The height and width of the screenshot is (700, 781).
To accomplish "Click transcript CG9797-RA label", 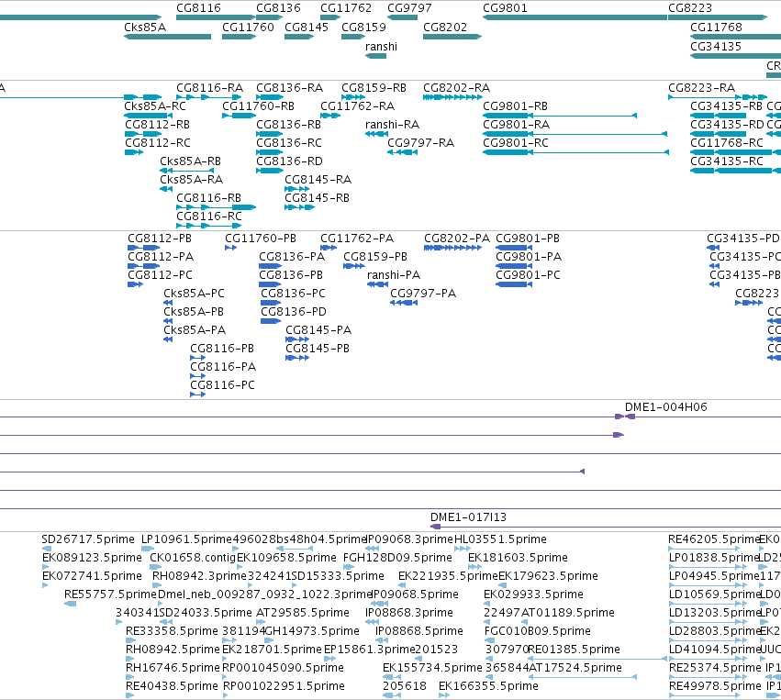I will pyautogui.click(x=421, y=143).
